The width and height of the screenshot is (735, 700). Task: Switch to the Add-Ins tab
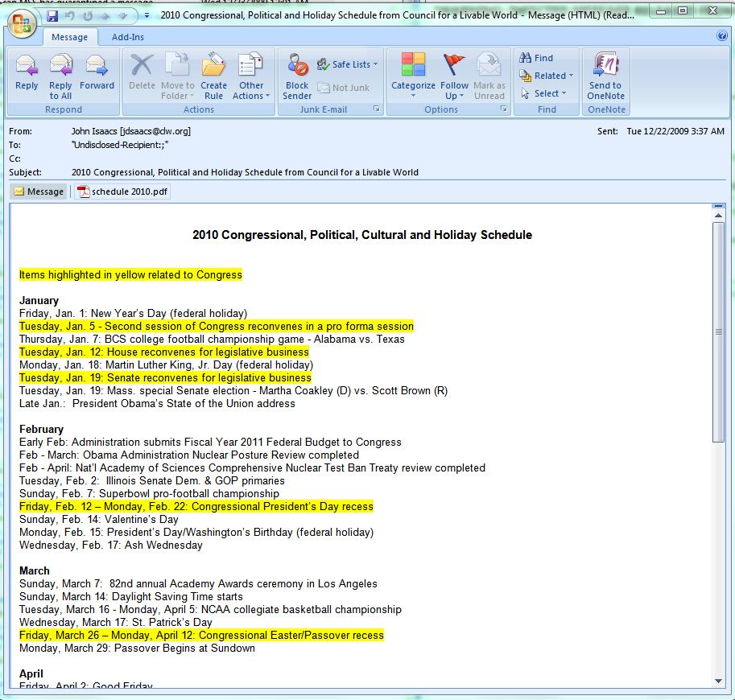[127, 37]
